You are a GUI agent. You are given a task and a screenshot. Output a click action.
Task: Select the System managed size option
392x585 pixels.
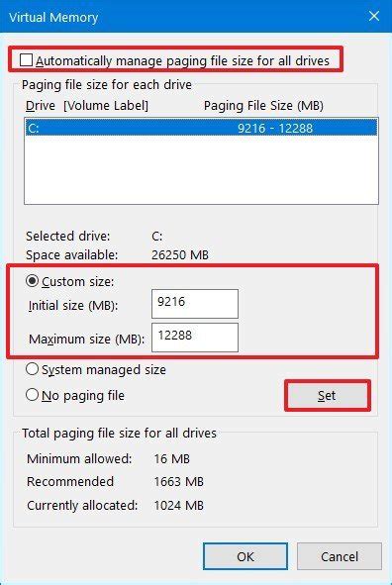32,369
